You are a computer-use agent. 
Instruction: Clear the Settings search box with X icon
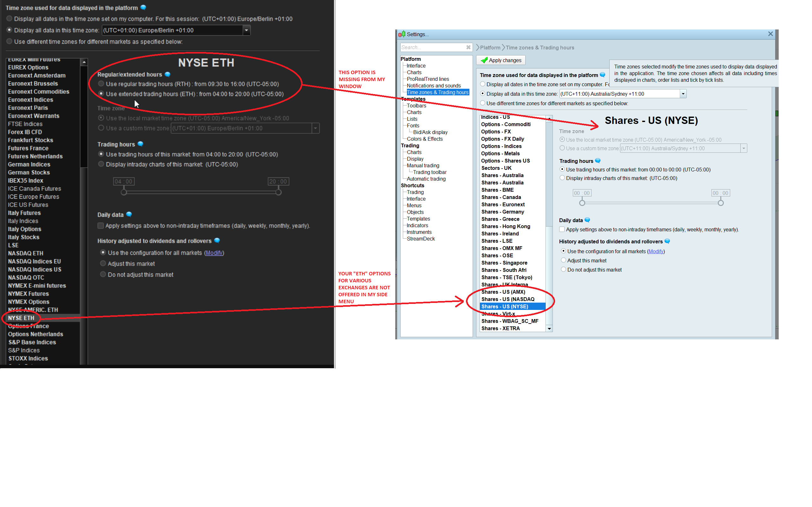[x=468, y=47]
